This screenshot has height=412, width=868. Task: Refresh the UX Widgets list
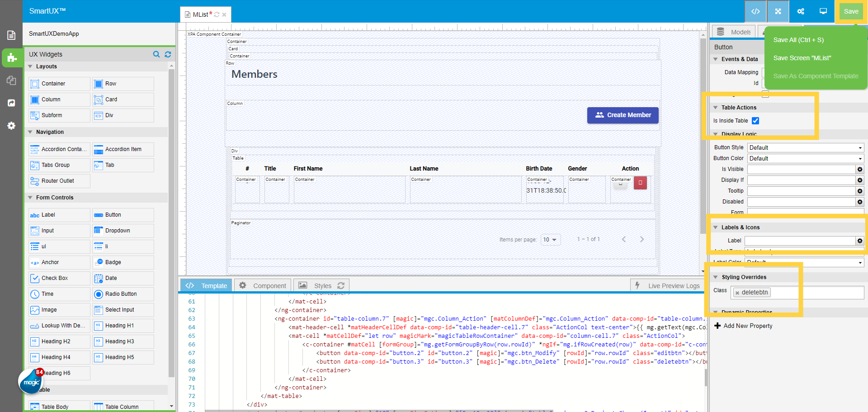pyautogui.click(x=168, y=54)
